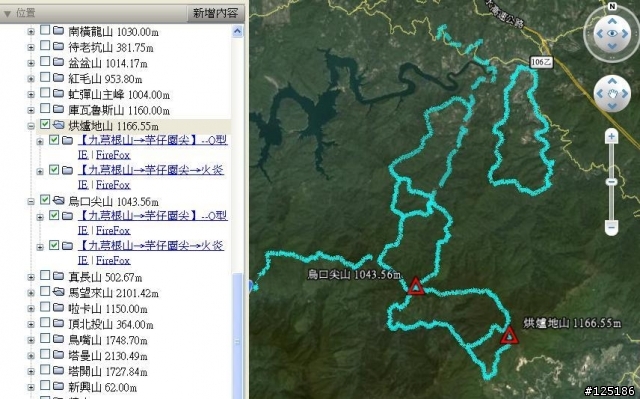Screen dimensions: 640x399
Task: Tilt view up with look control arrow
Action: (x=612, y=21)
